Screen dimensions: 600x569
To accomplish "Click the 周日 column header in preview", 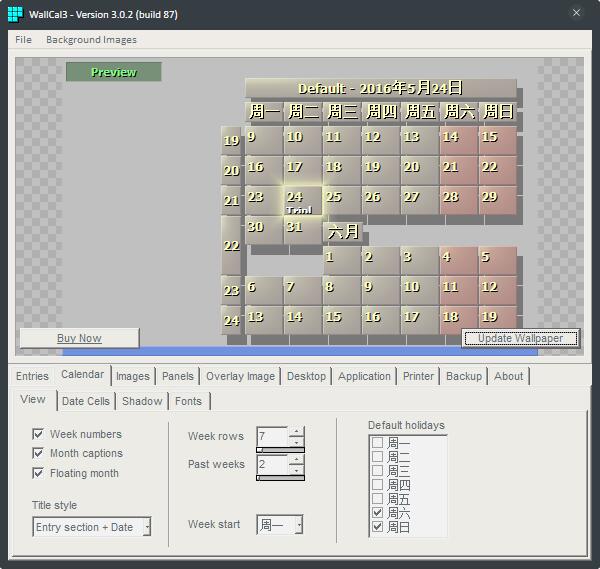I will 498,112.
